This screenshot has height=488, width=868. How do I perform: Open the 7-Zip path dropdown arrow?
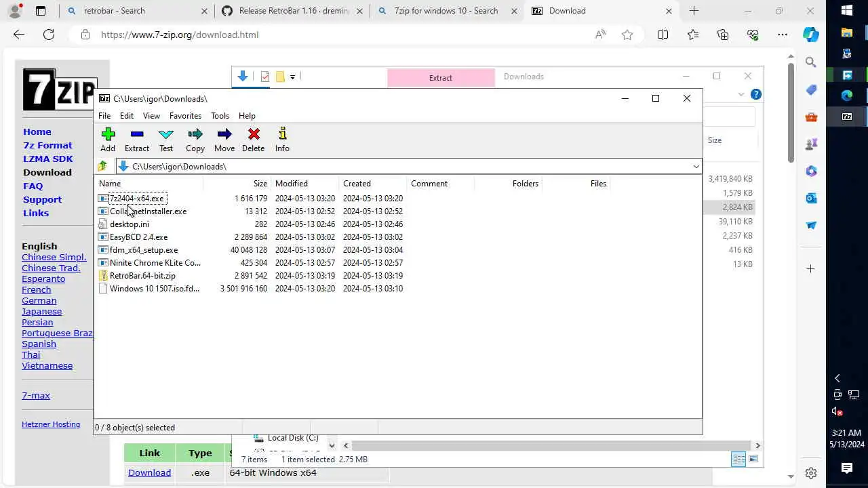pos(696,166)
